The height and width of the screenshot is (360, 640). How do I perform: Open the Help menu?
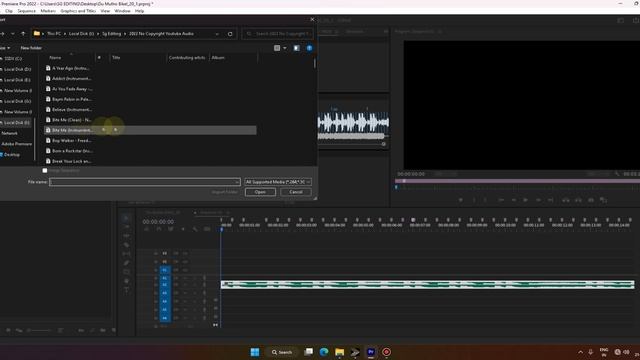(x=139, y=11)
